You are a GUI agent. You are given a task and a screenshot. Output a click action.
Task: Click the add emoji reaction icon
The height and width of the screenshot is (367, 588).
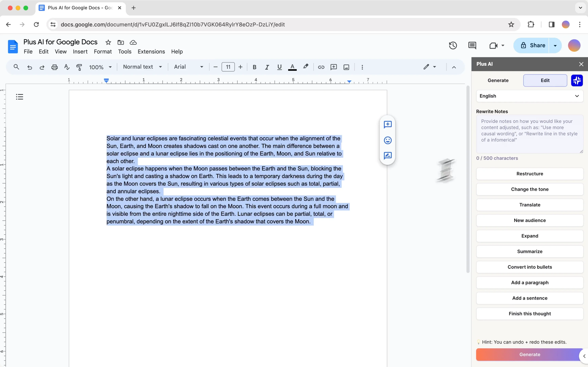[388, 140]
